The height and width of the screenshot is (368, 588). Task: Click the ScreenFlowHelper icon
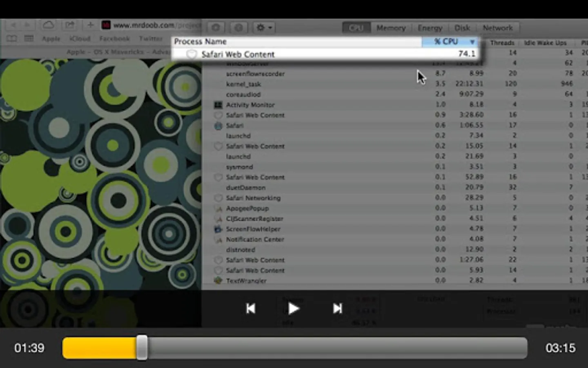[x=218, y=229]
